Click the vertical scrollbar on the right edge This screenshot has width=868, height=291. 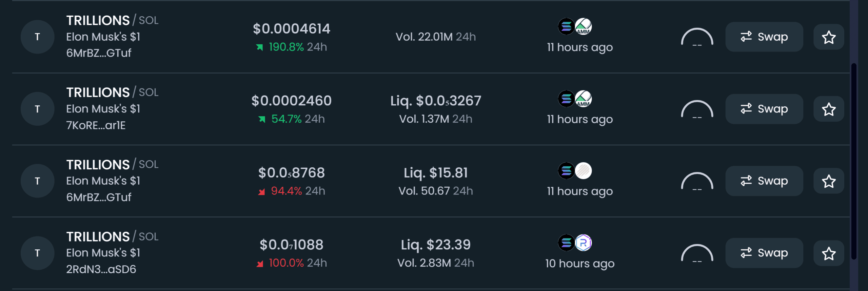tap(854, 161)
